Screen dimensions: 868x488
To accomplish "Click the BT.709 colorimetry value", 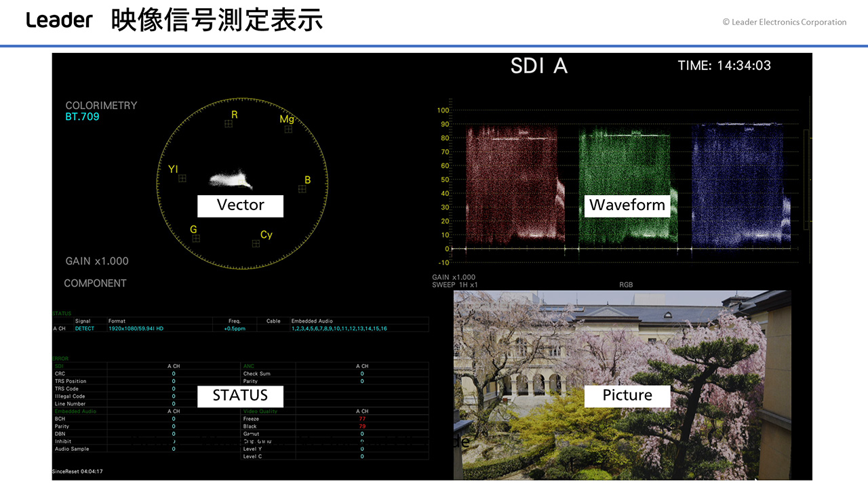I will (82, 117).
